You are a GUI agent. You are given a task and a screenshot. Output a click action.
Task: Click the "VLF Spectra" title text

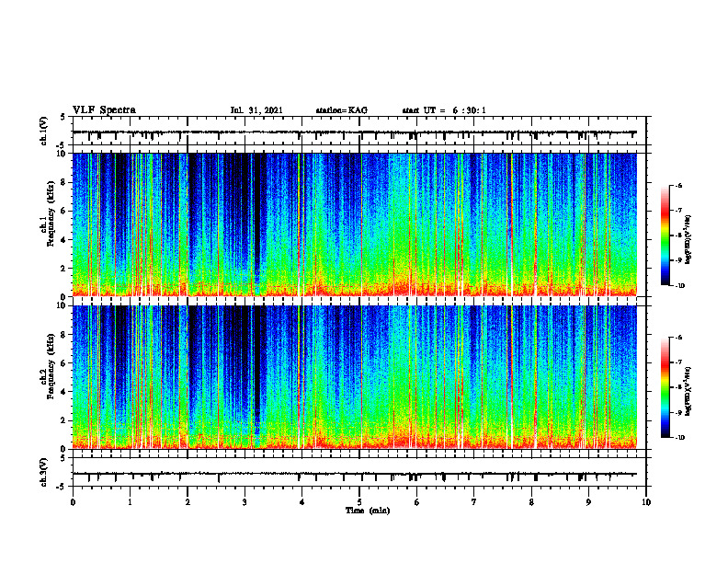(104, 110)
